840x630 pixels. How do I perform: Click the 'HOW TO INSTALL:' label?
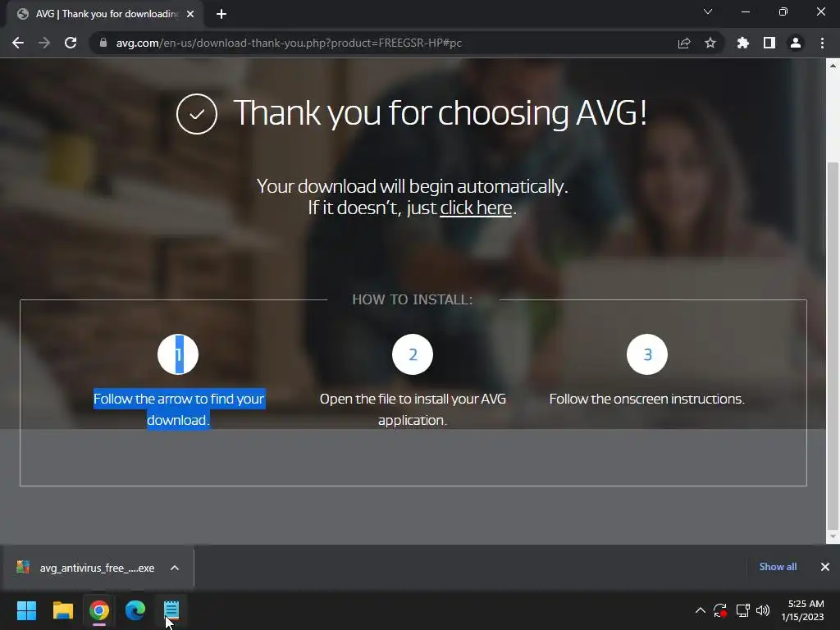413,299
